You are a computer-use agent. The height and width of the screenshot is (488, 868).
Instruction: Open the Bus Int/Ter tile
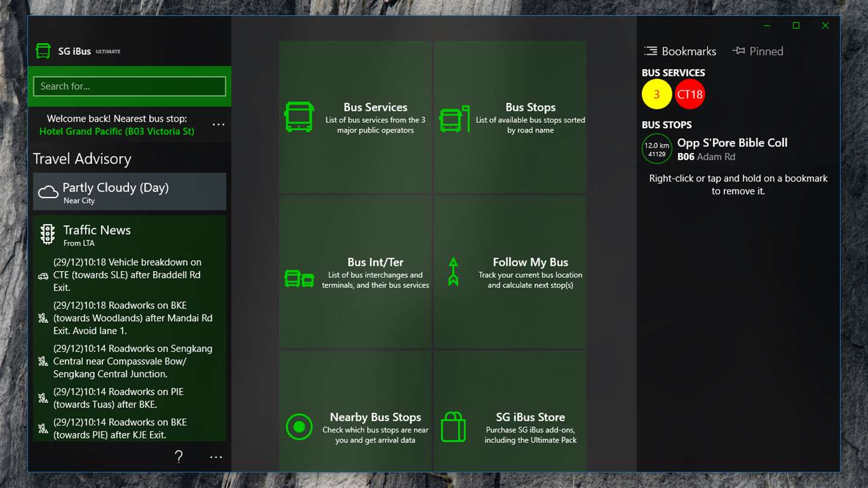pos(355,272)
